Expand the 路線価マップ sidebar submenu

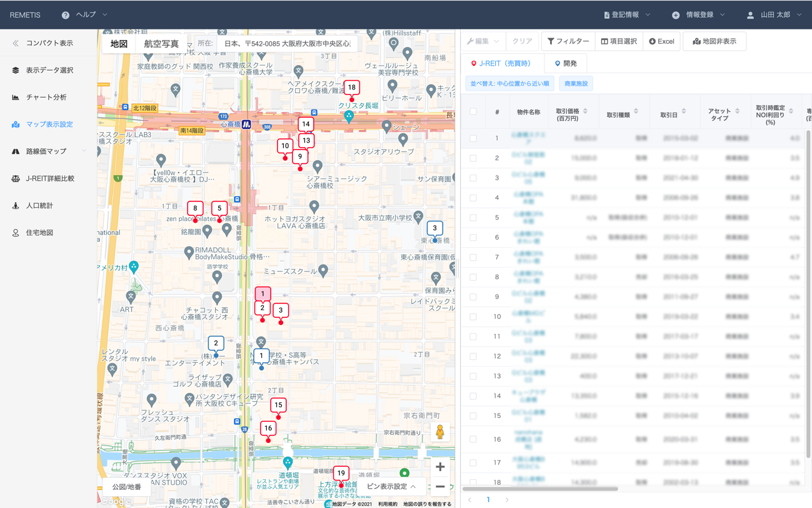(x=84, y=151)
